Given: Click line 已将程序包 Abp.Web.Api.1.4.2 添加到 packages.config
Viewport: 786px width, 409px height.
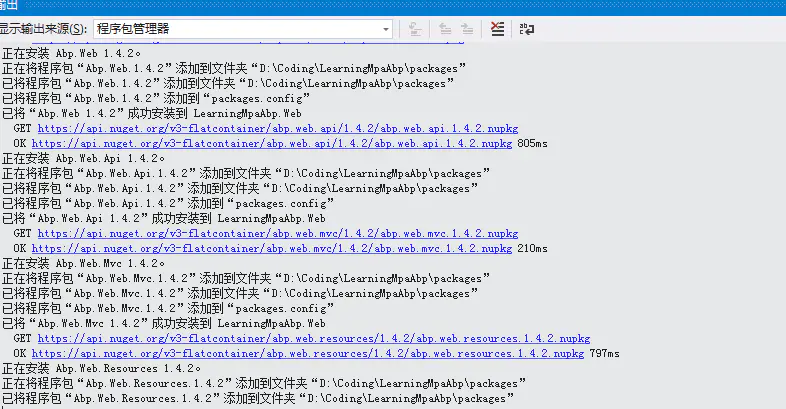Looking at the screenshot, I should coord(168,203).
